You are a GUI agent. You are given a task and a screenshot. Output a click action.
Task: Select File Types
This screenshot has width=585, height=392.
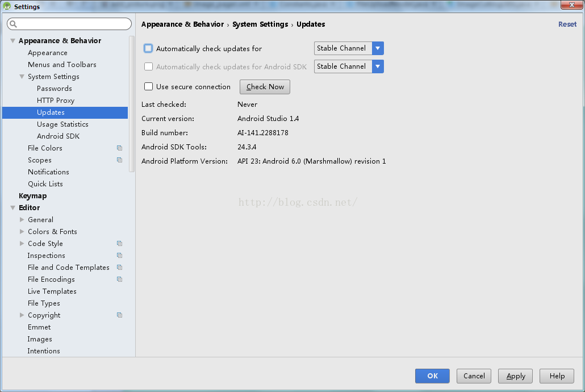click(x=44, y=303)
